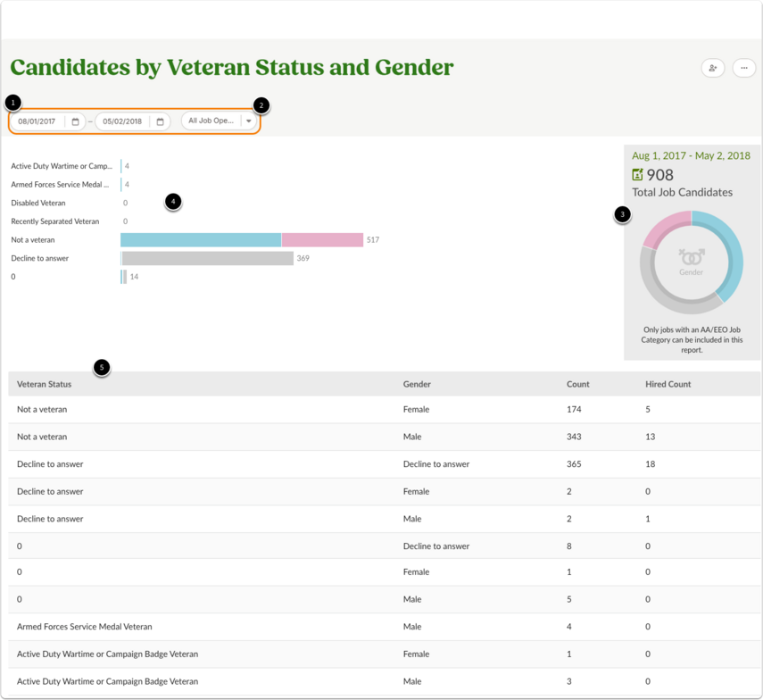The width and height of the screenshot is (763, 700).
Task: Click Count 174 in Not a veteran Female row
Action: (x=574, y=410)
